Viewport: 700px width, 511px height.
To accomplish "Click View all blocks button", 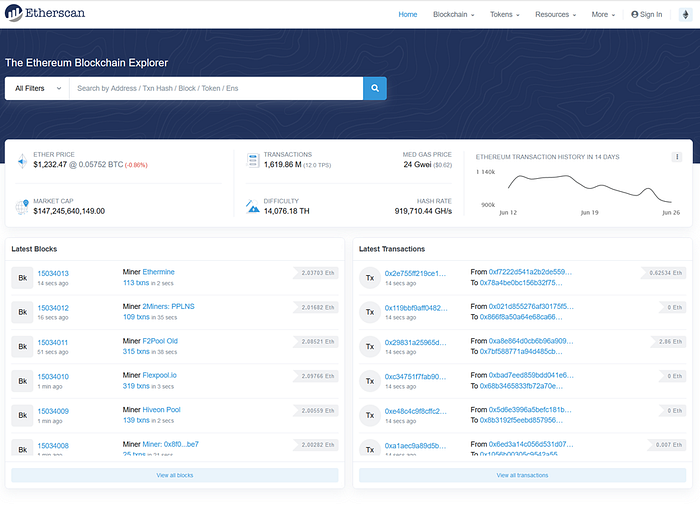I will 175,475.
